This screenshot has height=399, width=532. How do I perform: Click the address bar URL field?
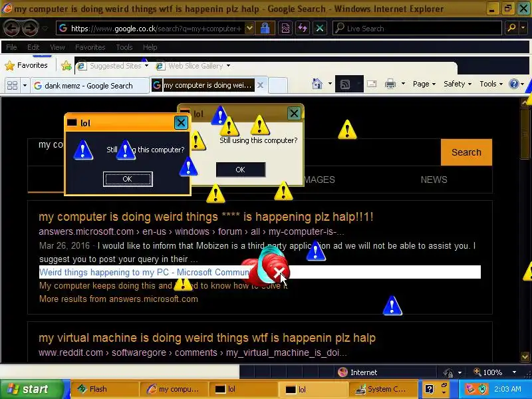coord(151,28)
